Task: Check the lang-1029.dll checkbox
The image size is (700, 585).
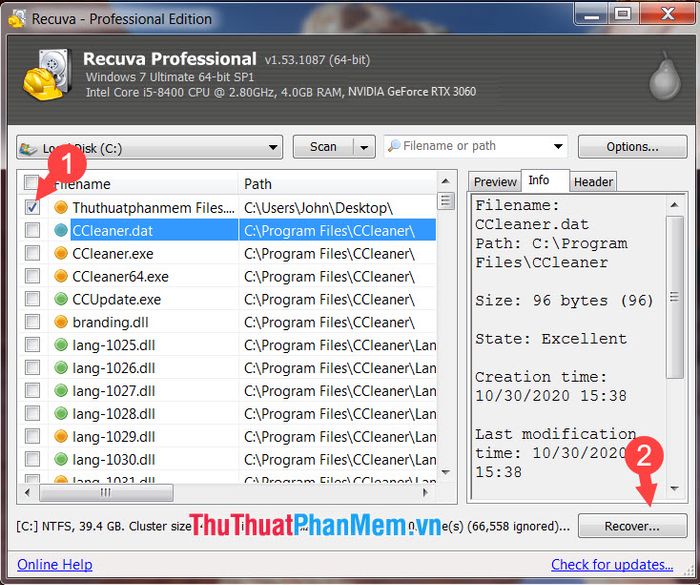Action: pyautogui.click(x=32, y=436)
